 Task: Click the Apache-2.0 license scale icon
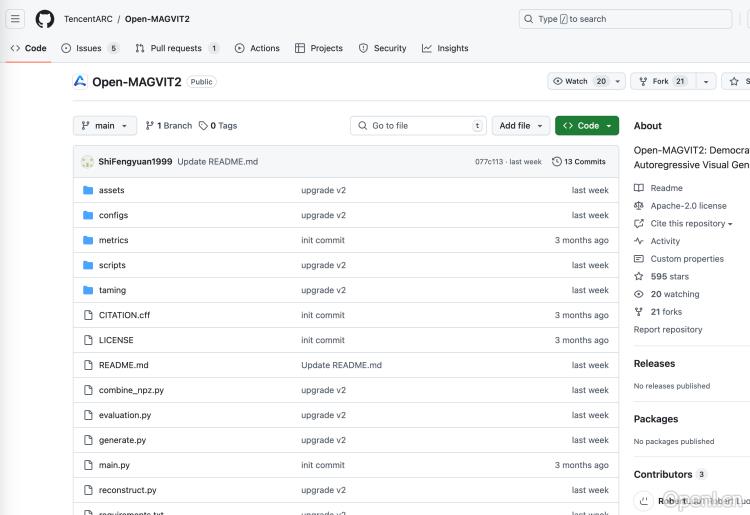click(x=639, y=206)
